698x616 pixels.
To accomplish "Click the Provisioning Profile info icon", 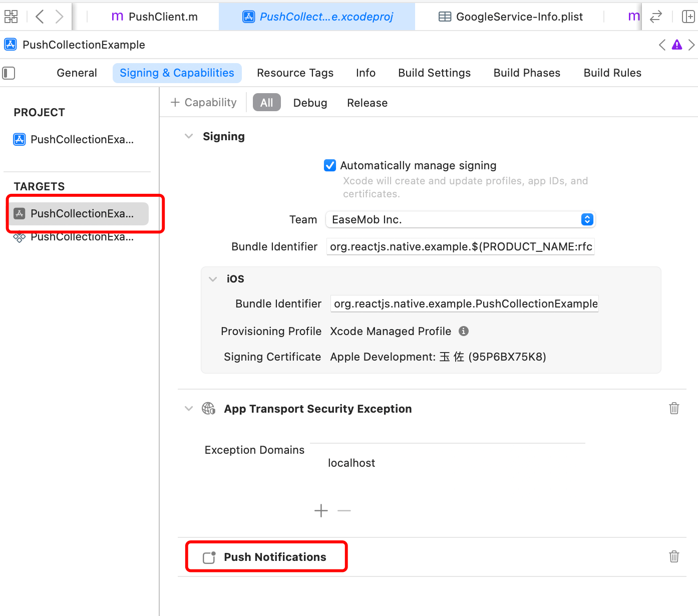I will tap(464, 331).
